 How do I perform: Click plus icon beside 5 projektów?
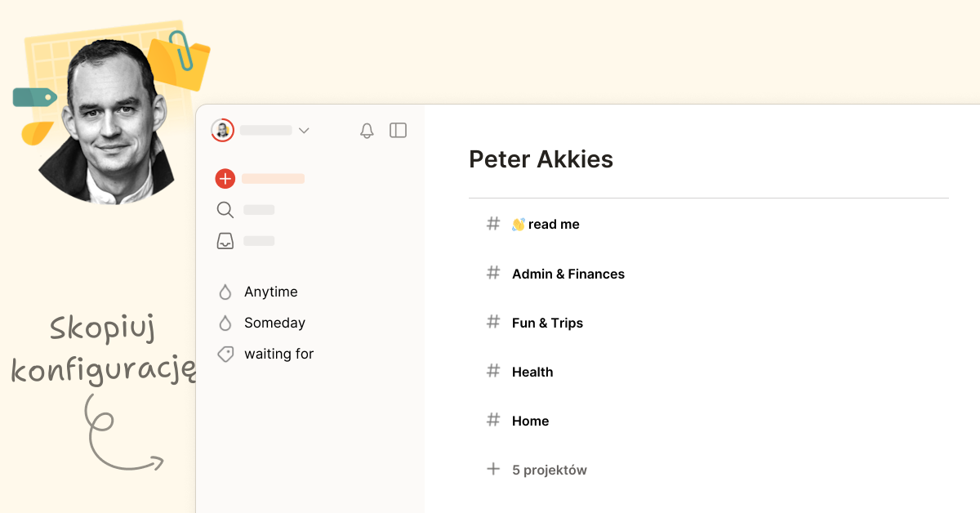tap(493, 469)
